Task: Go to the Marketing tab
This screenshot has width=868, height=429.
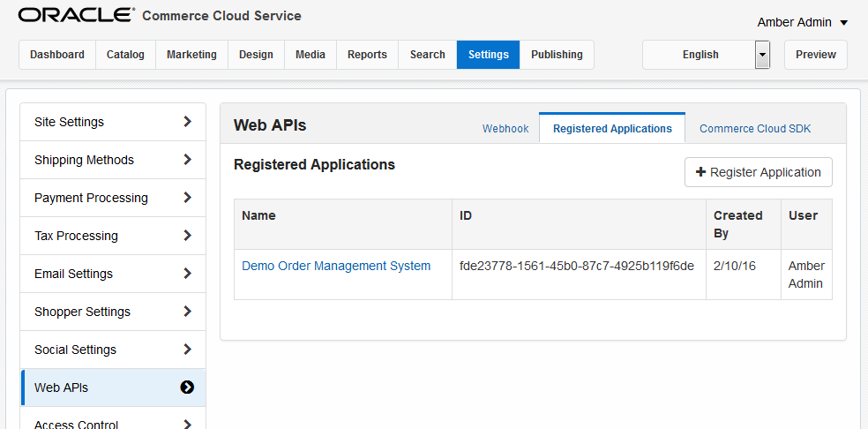Action: pos(191,55)
